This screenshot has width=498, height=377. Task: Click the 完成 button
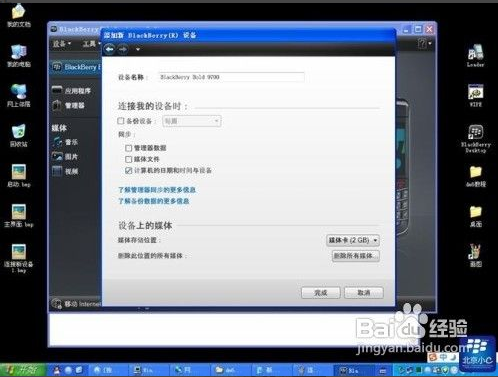pyautogui.click(x=321, y=293)
